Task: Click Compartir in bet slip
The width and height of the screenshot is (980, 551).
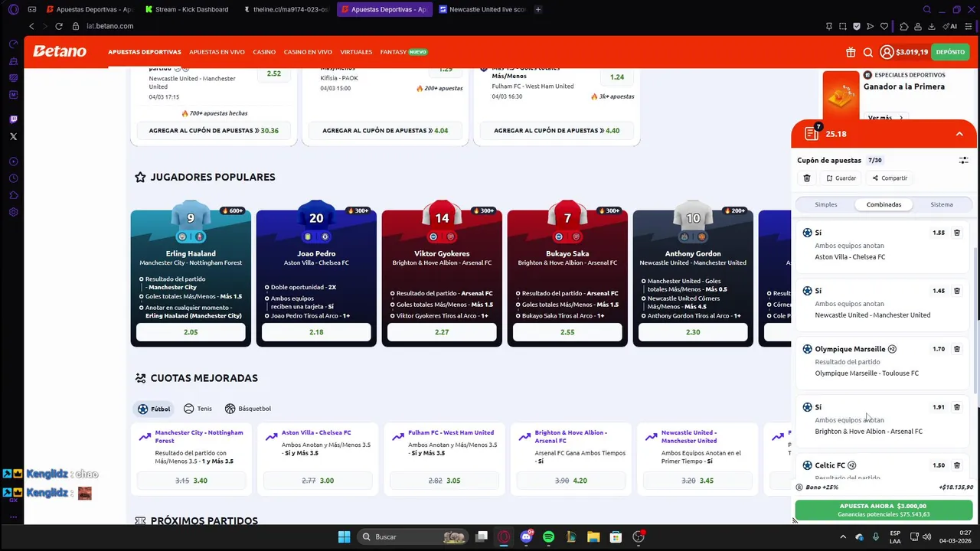Action: [x=889, y=178]
